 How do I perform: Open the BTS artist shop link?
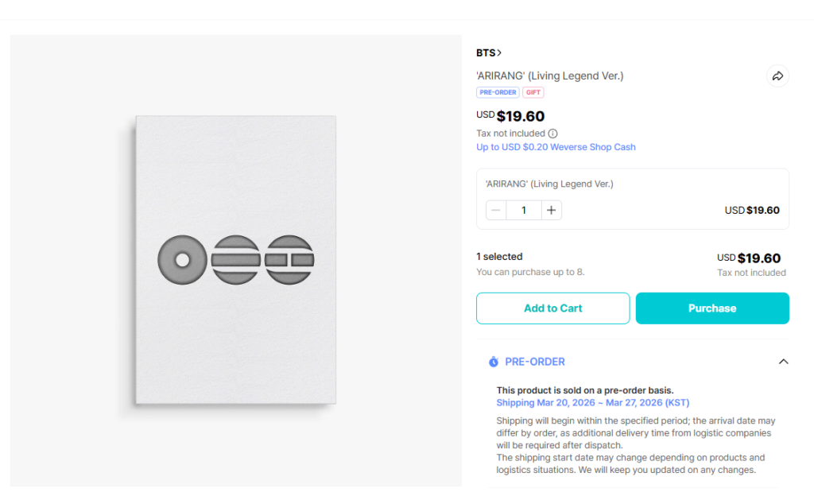tap(486, 53)
